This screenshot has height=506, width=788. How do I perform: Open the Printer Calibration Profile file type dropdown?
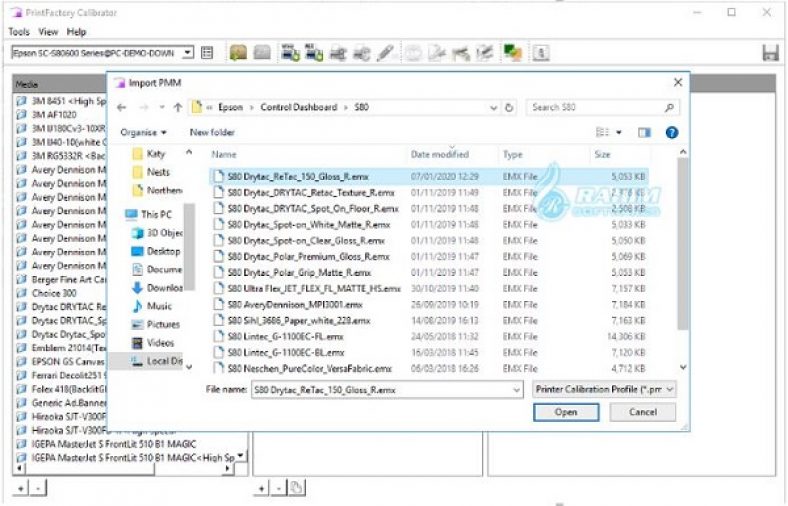604,389
